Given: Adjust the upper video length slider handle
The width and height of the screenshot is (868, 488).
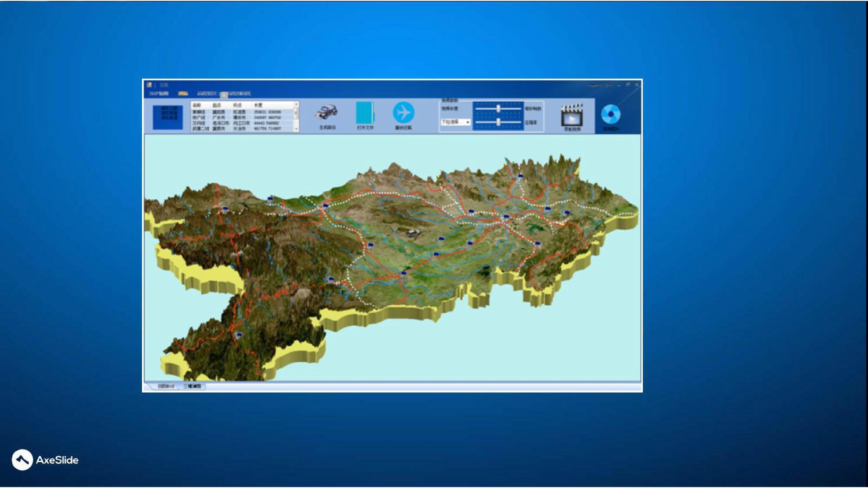Looking at the screenshot, I should point(498,108).
